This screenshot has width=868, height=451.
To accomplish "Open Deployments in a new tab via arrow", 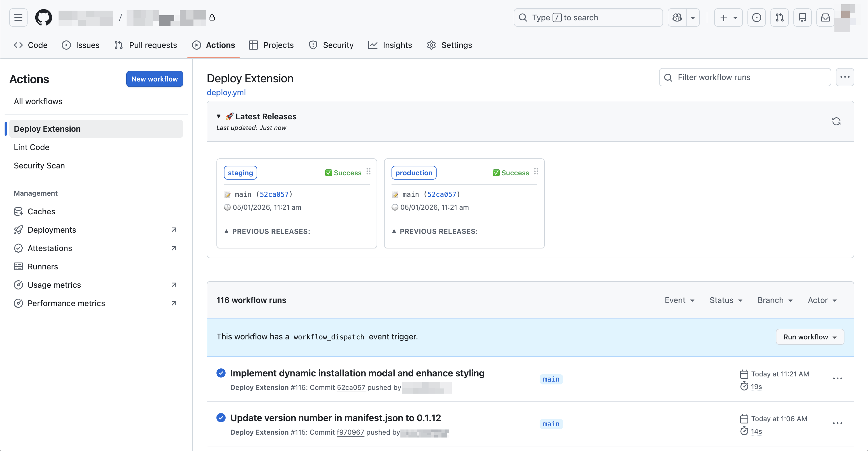I will [174, 230].
